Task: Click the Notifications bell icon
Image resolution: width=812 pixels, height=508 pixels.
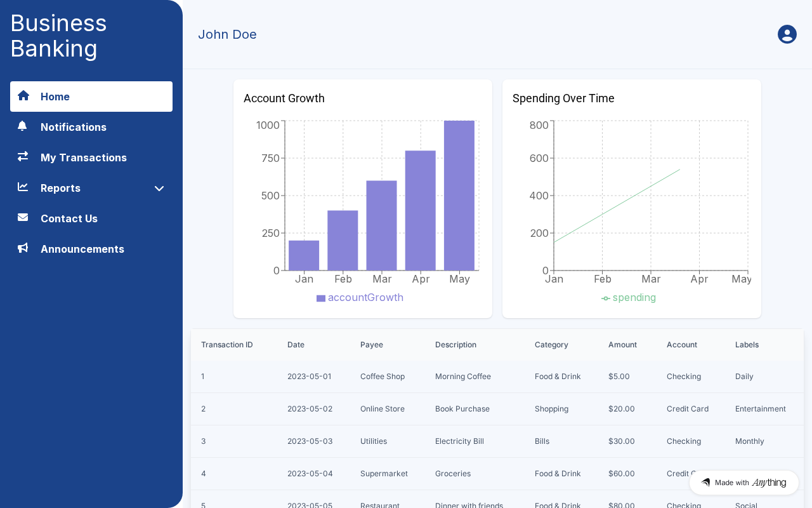Action: click(23, 126)
